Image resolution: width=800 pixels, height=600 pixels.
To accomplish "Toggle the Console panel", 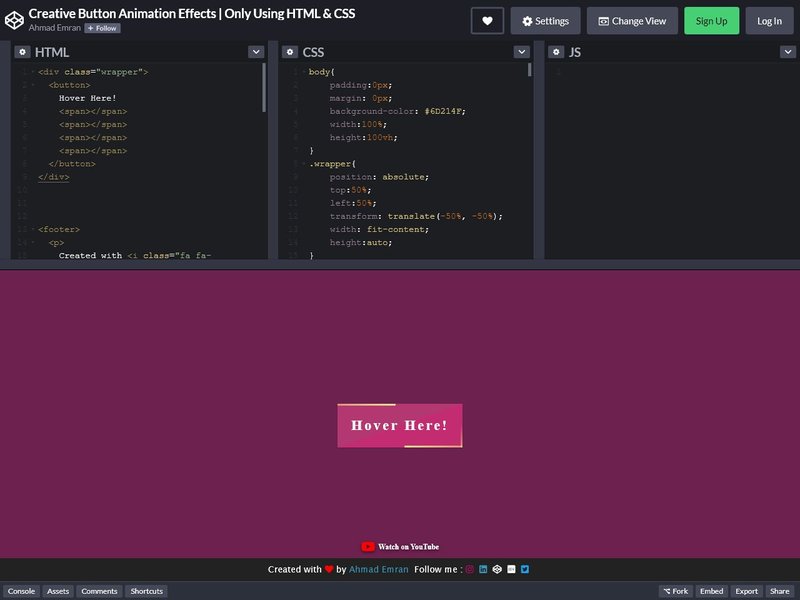I will click(21, 591).
